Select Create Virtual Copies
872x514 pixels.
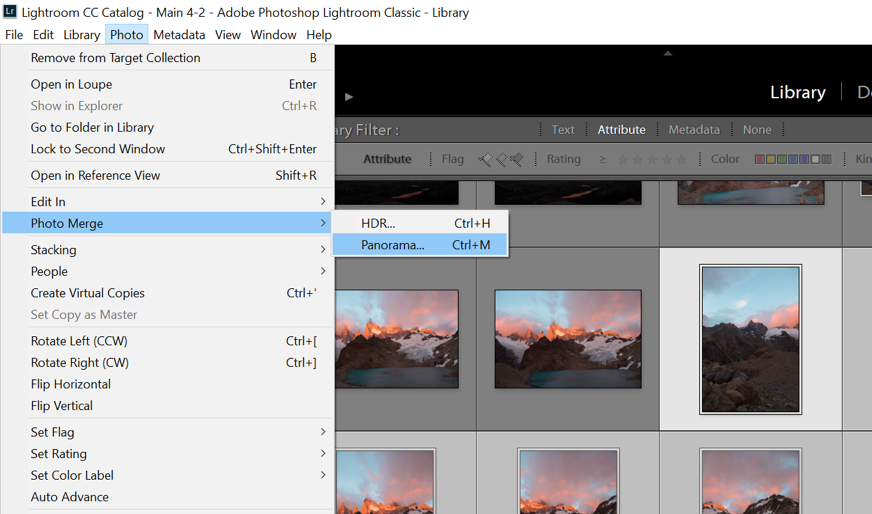[167, 293]
